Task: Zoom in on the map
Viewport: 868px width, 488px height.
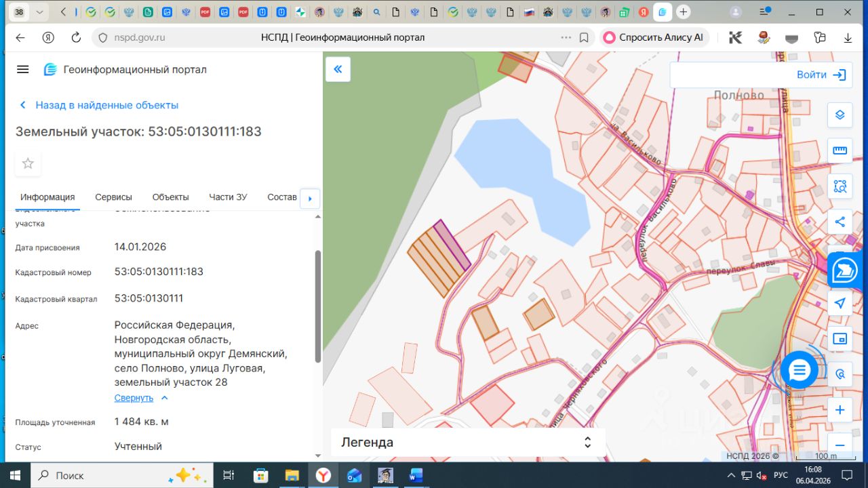Action: 840,410
